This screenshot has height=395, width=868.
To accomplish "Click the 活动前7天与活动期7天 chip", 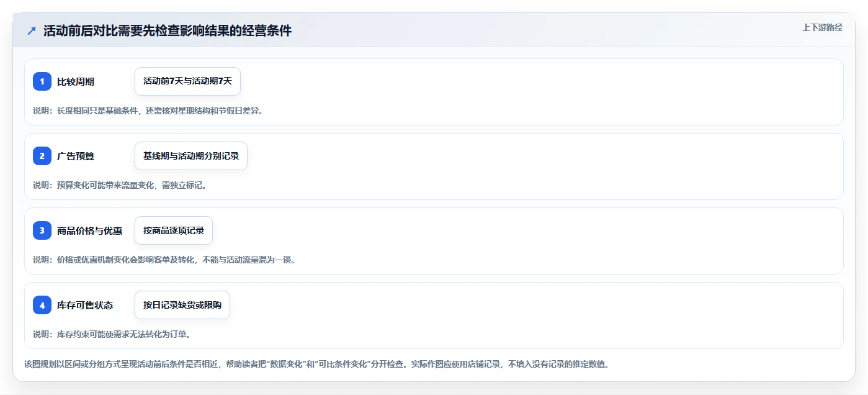I will (187, 81).
